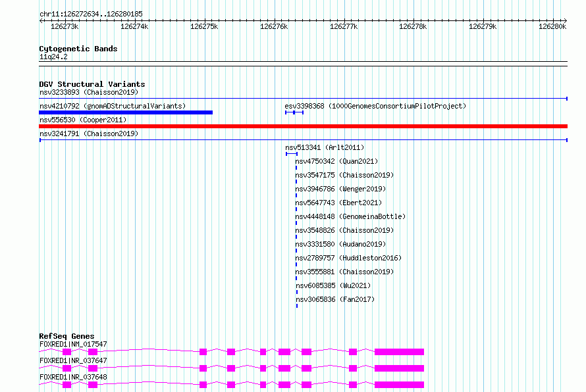Click nsv5647743 (Ebert2021) label
The image size is (586, 392).
click(x=338, y=203)
